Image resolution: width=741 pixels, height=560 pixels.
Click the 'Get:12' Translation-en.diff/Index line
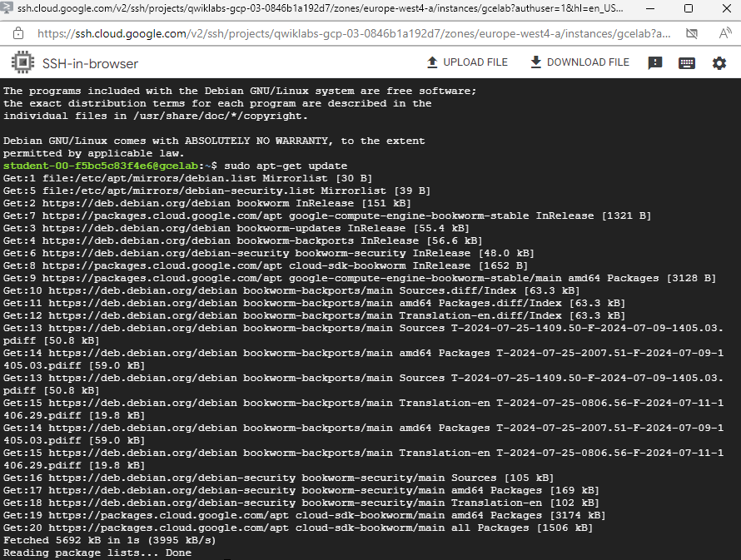point(314,315)
